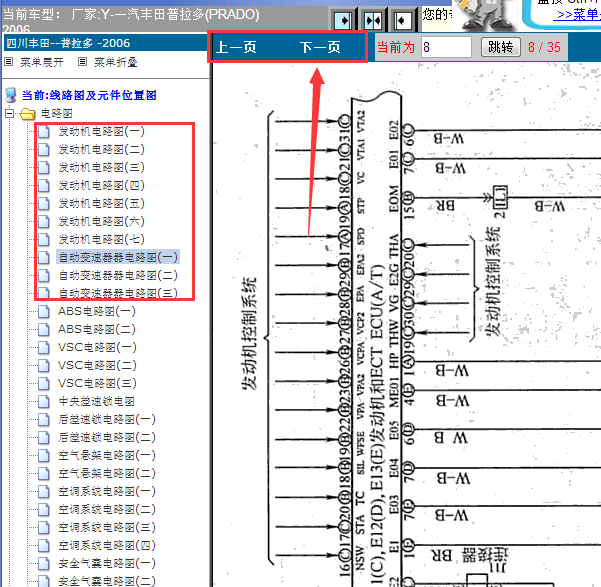
Task: Open 发动机电路图(五)
Action: coord(101,204)
